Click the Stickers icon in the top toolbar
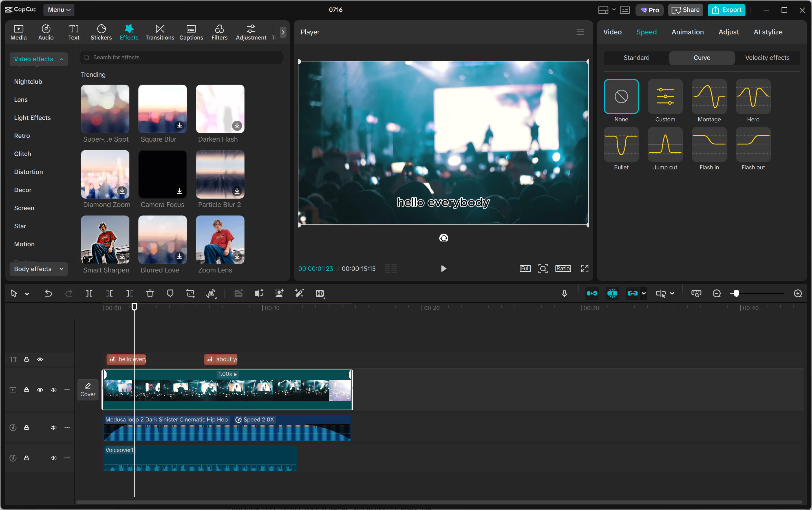The width and height of the screenshot is (812, 510). coord(101,32)
